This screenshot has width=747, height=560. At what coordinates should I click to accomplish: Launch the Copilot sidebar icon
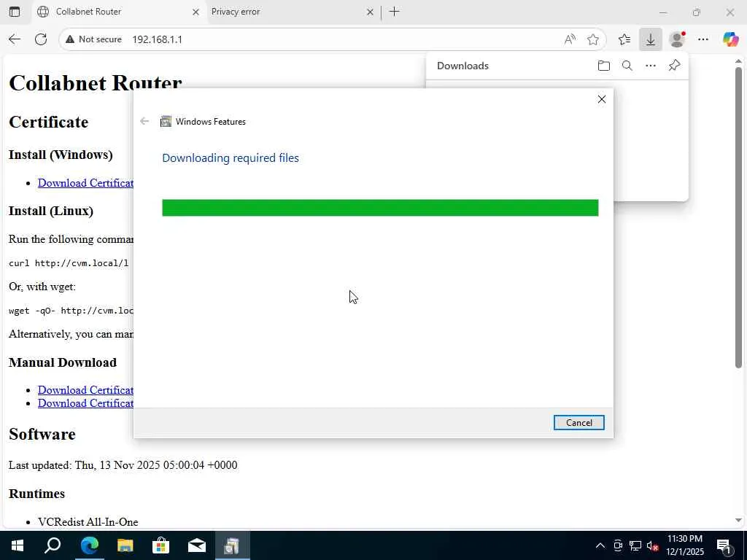click(730, 39)
